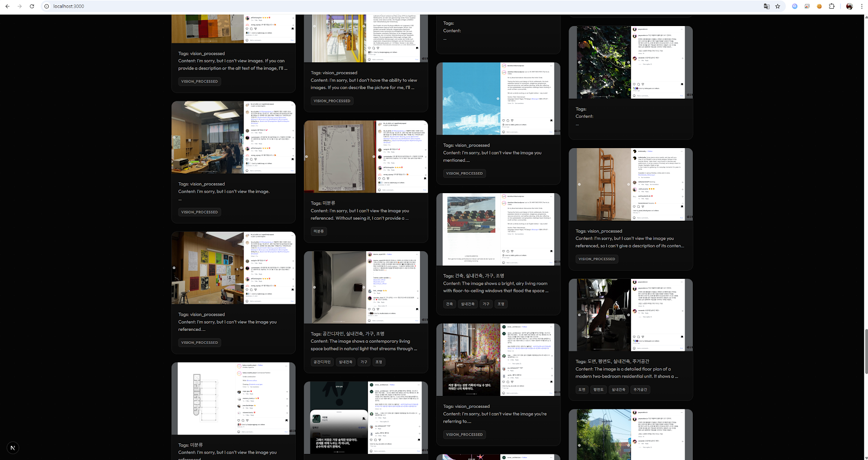868x460 pixels.
Task: Select 실내건축 chip next to 건축
Action: (468, 304)
